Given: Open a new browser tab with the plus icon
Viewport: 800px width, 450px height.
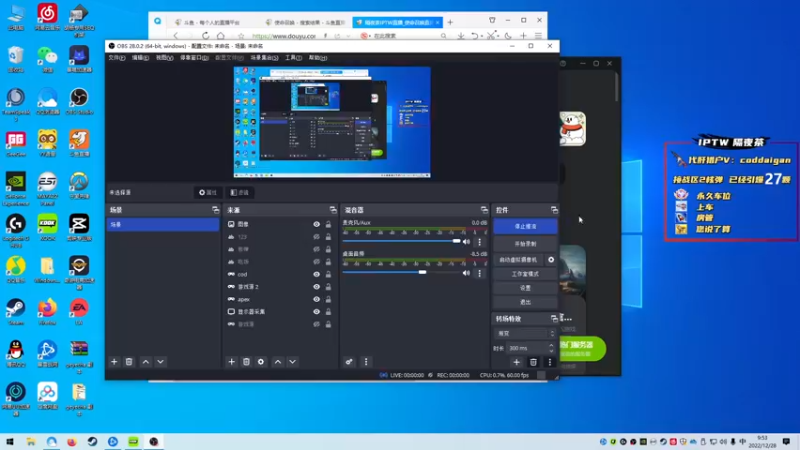Looking at the screenshot, I should (450, 22).
